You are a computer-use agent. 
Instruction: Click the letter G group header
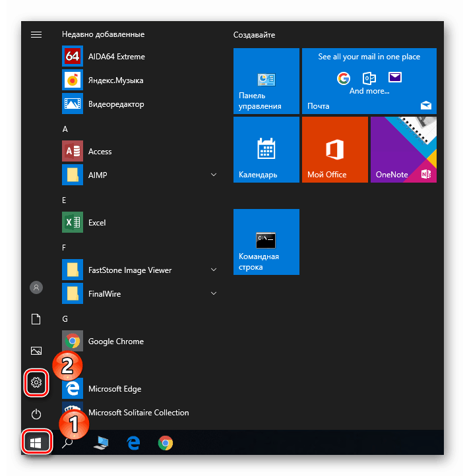click(65, 318)
